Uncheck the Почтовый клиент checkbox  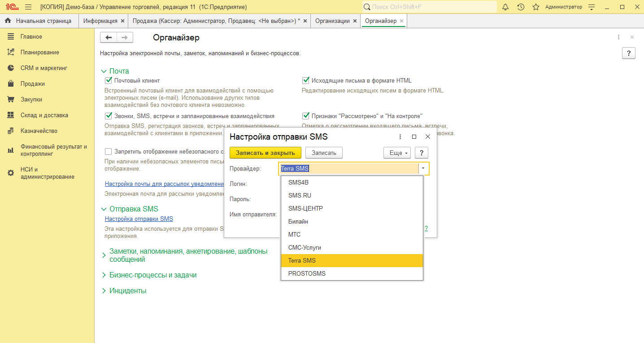[x=108, y=81]
